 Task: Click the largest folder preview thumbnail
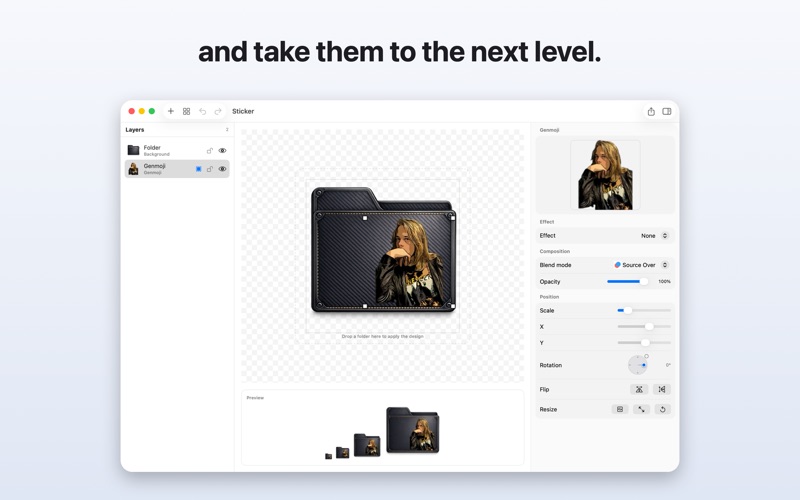pyautogui.click(x=413, y=430)
